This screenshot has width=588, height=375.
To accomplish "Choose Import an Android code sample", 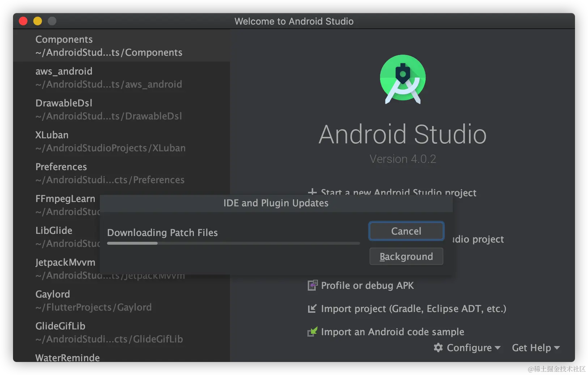I will [x=393, y=332].
